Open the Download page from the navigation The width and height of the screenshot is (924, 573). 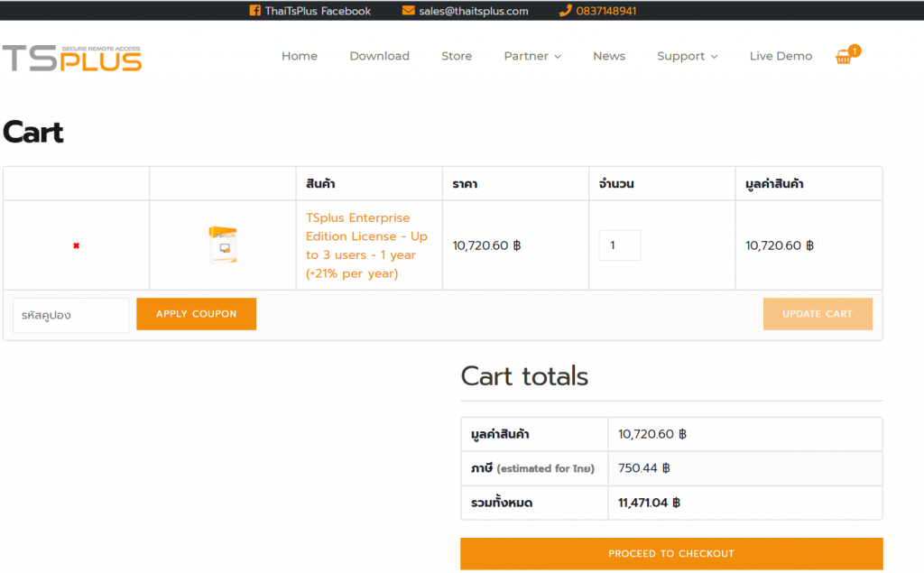[379, 56]
